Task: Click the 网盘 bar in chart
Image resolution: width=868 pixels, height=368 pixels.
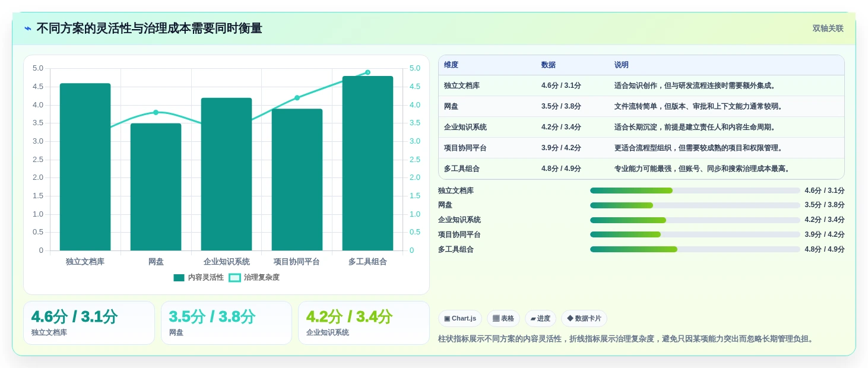Action: [x=156, y=187]
